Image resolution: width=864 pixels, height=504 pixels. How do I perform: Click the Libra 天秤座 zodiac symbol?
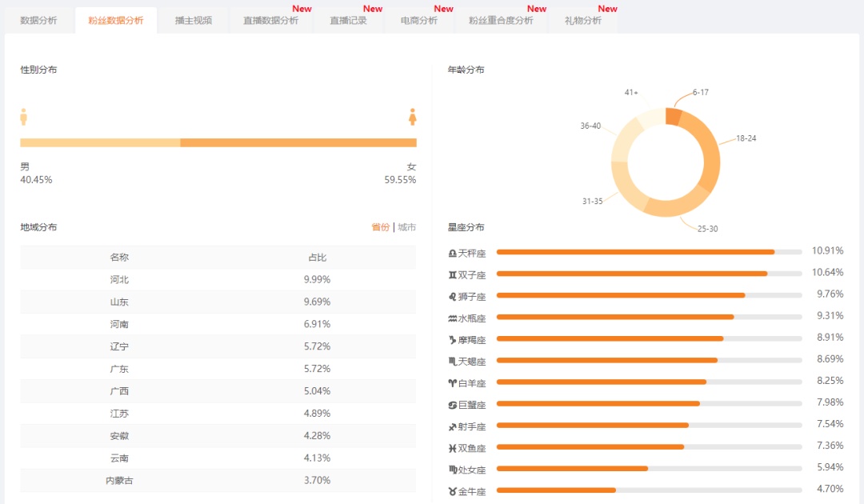pos(452,254)
